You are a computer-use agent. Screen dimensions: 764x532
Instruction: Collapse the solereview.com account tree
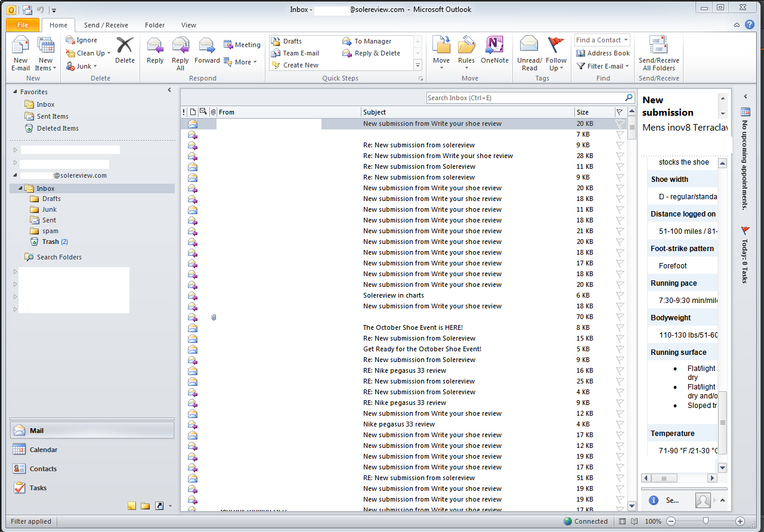tap(16, 175)
